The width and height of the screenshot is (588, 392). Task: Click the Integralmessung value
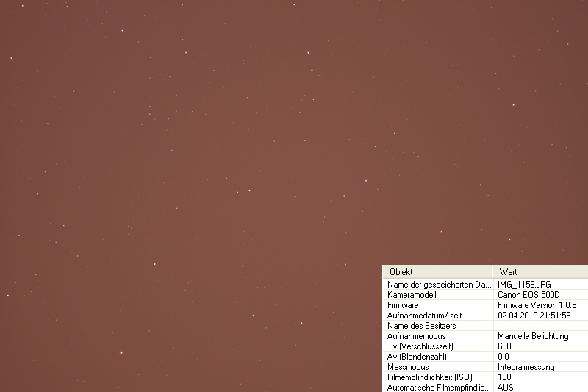click(526, 367)
